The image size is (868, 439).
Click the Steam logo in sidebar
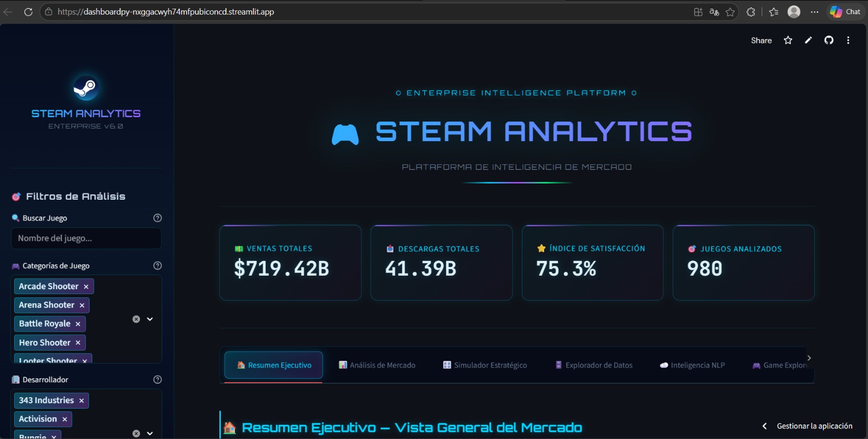(86, 87)
